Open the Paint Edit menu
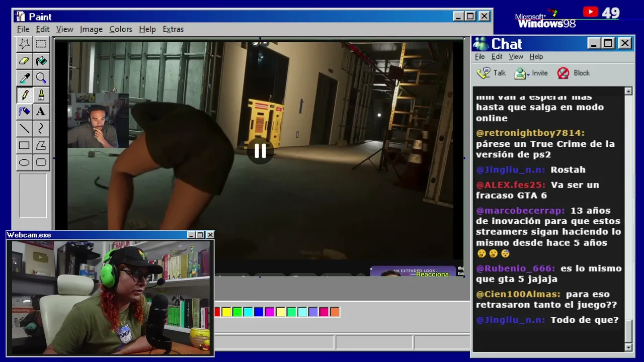This screenshot has width=644, height=362. (x=43, y=29)
